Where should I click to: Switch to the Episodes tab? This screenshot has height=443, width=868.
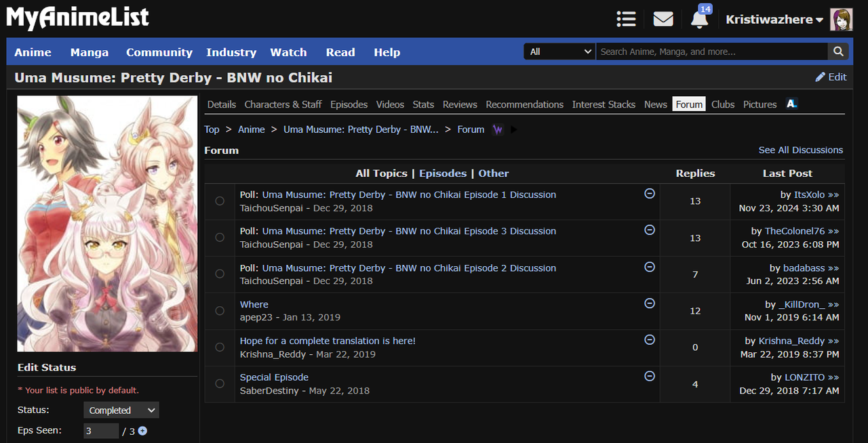(349, 104)
